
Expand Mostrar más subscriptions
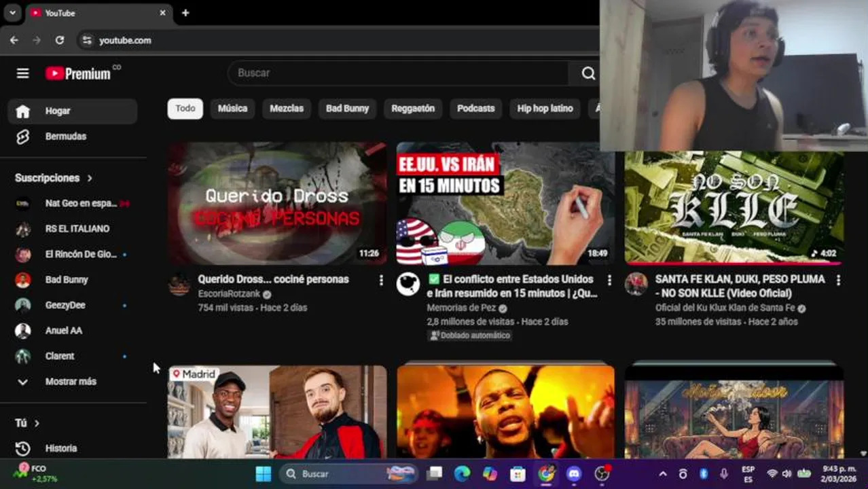coord(73,382)
